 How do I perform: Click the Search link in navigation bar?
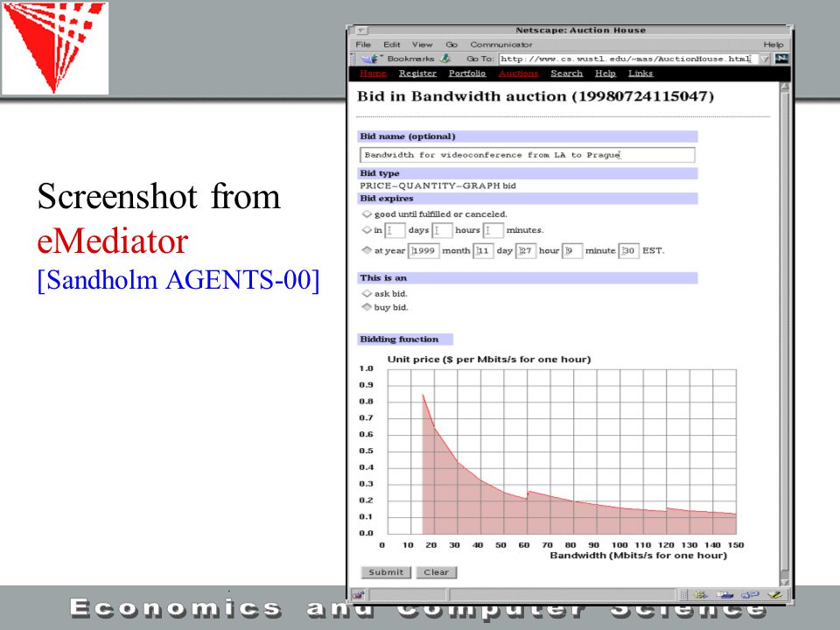tap(566, 73)
